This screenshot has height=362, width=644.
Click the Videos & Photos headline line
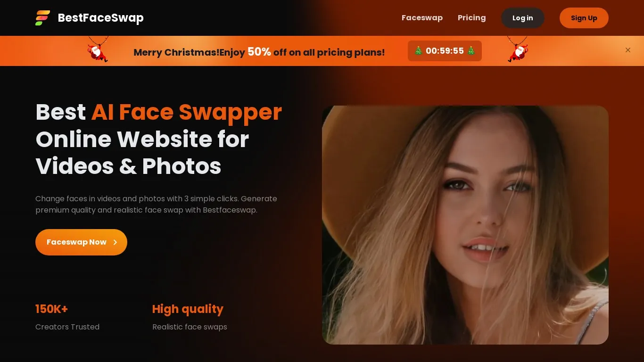[x=128, y=166]
